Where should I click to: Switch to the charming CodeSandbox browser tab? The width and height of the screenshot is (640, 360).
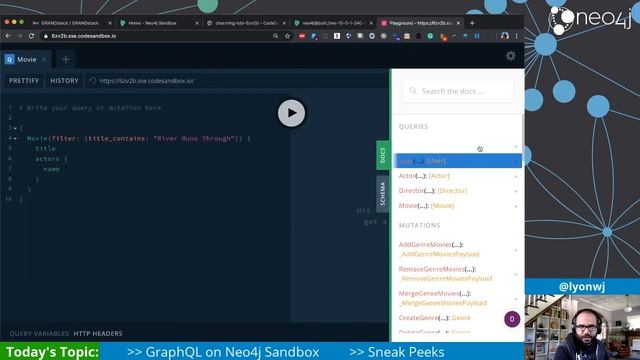(245, 23)
